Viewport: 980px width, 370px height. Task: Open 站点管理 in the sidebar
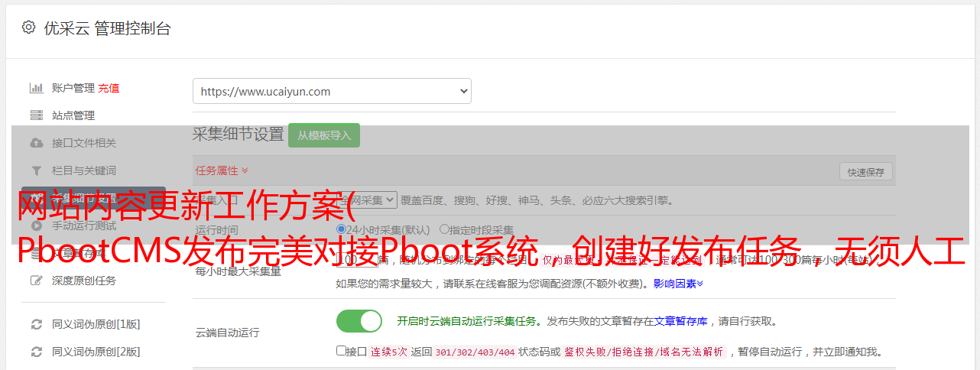(x=73, y=115)
